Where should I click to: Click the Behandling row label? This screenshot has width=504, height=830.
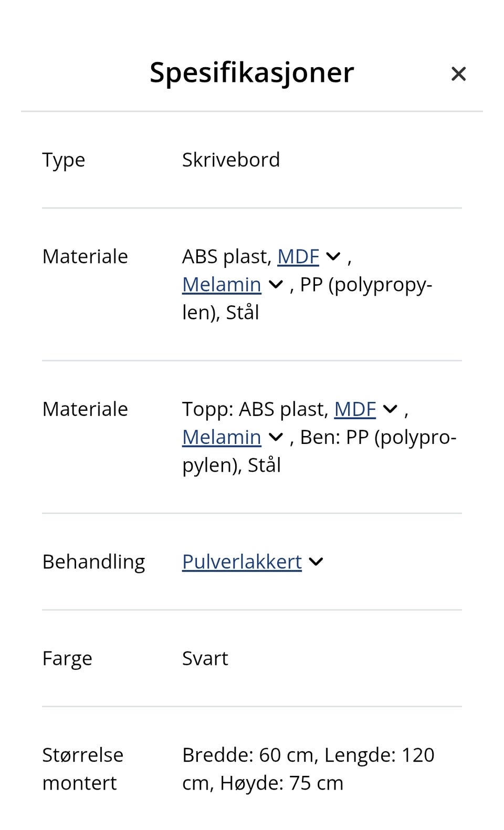click(x=94, y=562)
